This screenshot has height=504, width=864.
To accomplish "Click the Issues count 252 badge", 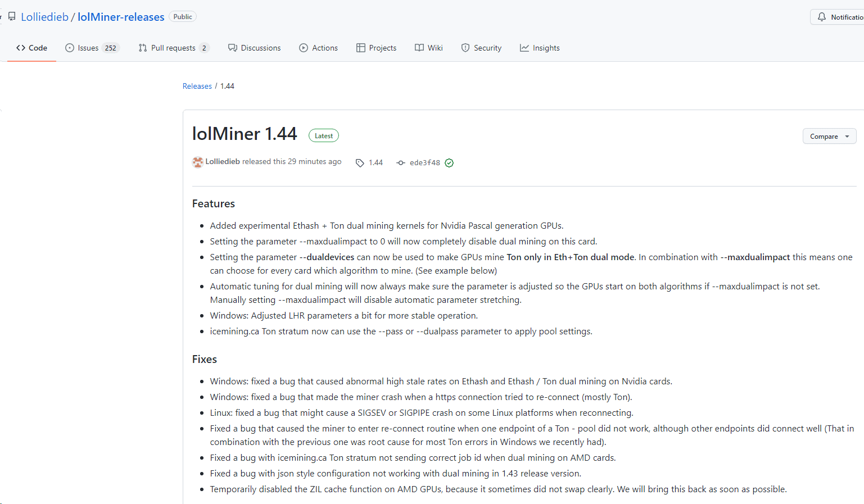I will (x=111, y=48).
